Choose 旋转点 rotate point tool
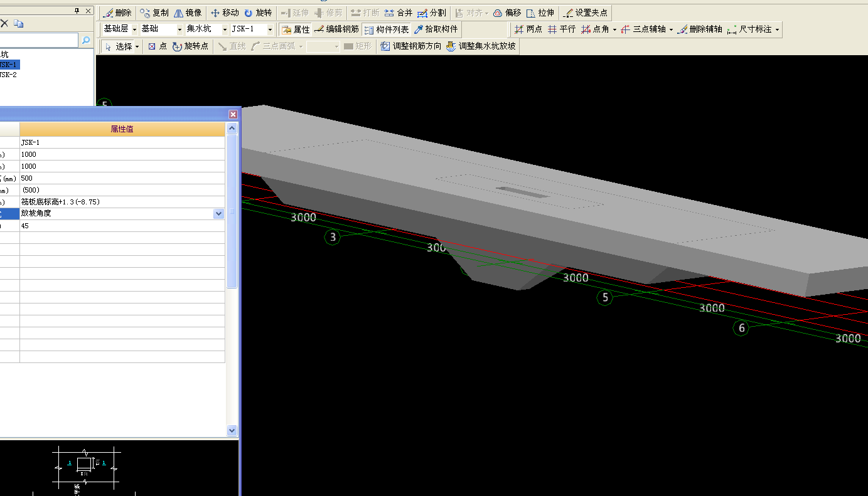The width and height of the screenshot is (868, 496). coord(190,46)
